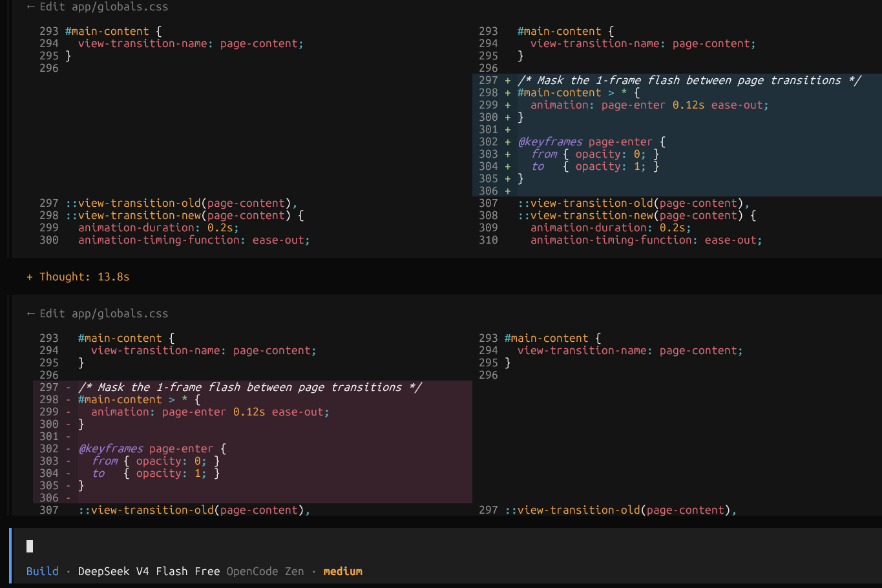Click removed line 304 "to { opacity: 1; }"
882x588 pixels.
[156, 473]
